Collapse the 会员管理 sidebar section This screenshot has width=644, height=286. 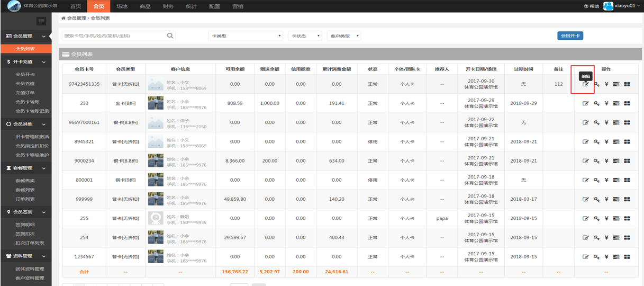(26, 36)
